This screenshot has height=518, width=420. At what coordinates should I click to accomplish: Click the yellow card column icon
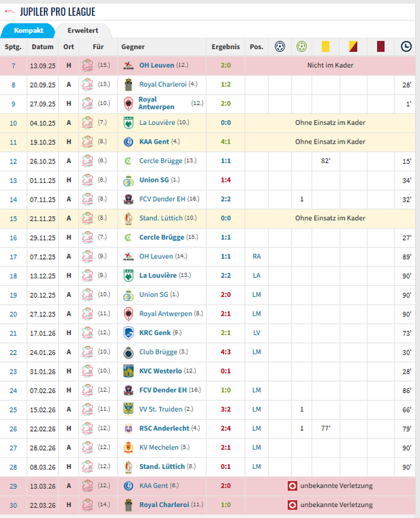point(325,46)
